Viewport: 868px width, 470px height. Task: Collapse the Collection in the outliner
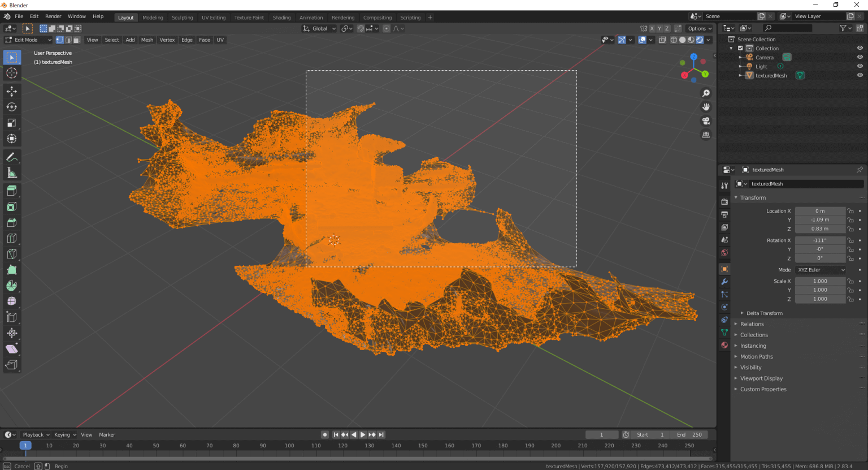pyautogui.click(x=731, y=48)
